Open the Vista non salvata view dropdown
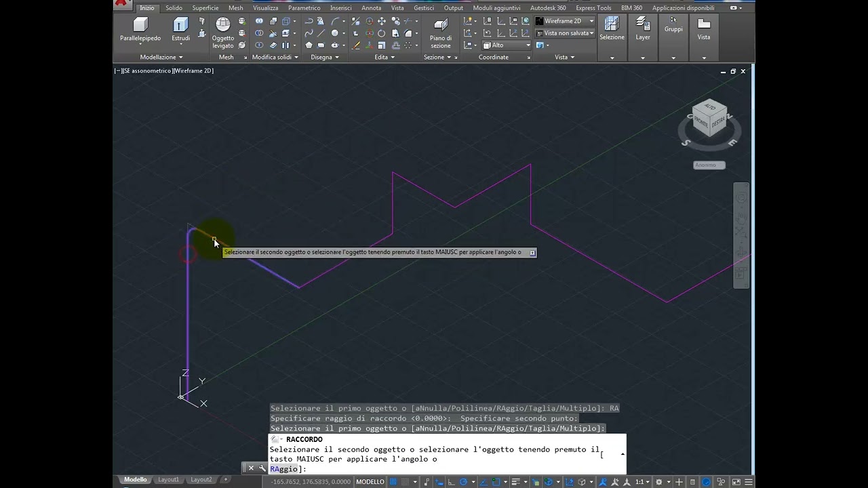Image resolution: width=868 pixels, height=488 pixels. pos(564,33)
